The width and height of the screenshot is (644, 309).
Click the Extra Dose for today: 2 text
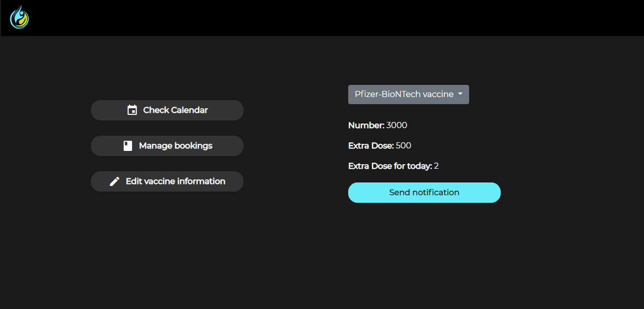click(393, 166)
